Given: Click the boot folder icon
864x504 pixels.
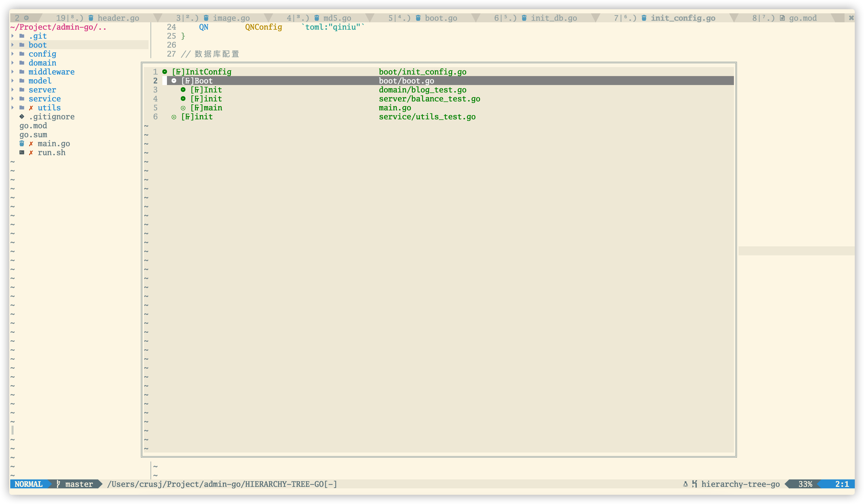Looking at the screenshot, I should click(x=22, y=45).
